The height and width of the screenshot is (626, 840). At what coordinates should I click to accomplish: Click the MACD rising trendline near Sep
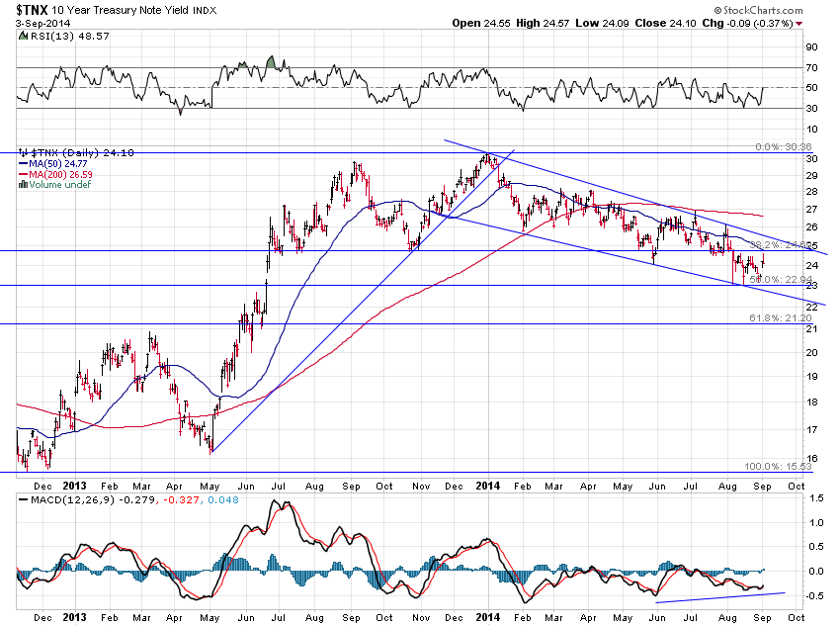[x=721, y=596]
